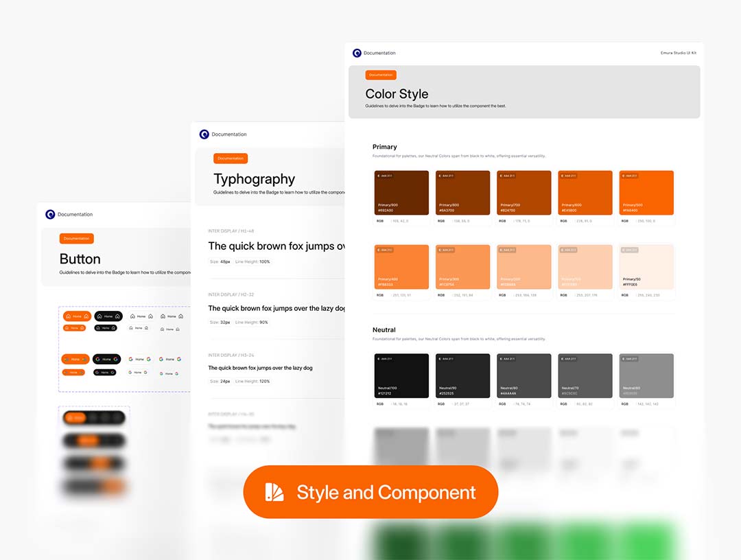Open the Emura Studio UI Kit link

678,53
